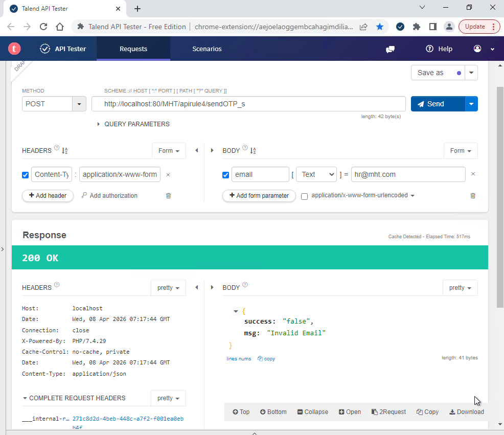The width and height of the screenshot is (504, 435).
Task: Change response body pretty view dropdown
Action: pyautogui.click(x=460, y=288)
